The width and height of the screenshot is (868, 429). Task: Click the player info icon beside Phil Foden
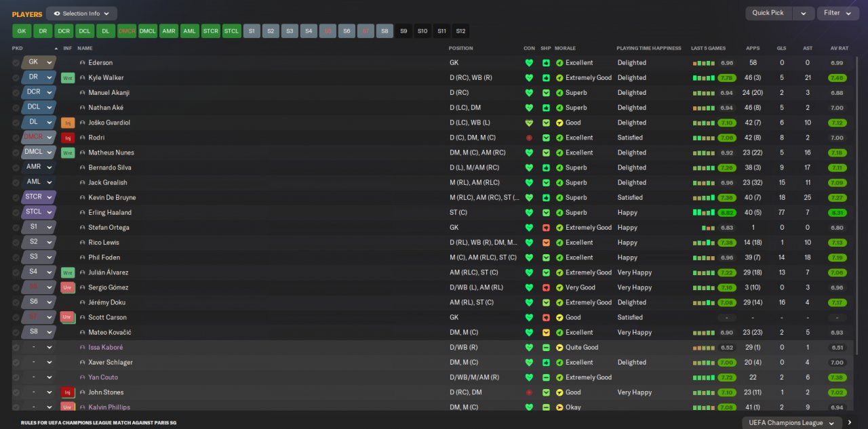pos(83,258)
